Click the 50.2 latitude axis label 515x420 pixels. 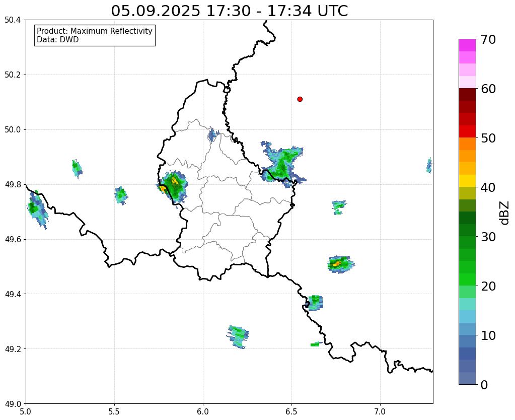[x=13, y=75]
